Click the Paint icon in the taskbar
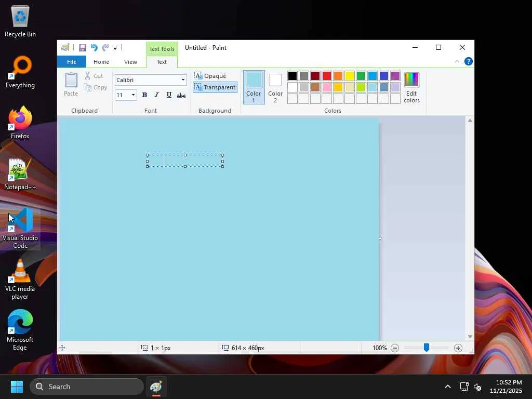Viewport: 532px width, 399px height. 156,387
